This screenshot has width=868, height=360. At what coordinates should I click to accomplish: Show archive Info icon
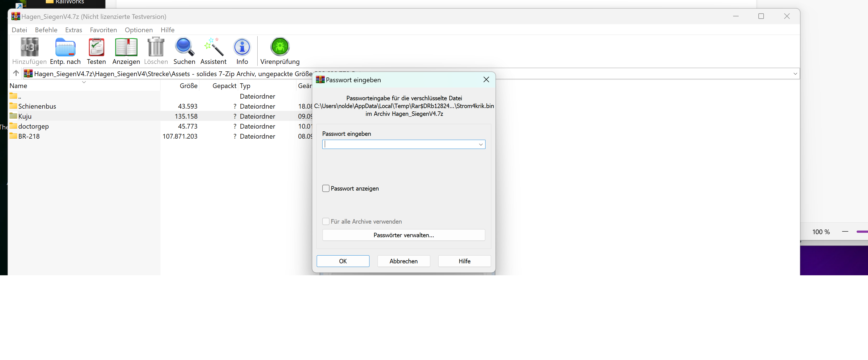(242, 47)
